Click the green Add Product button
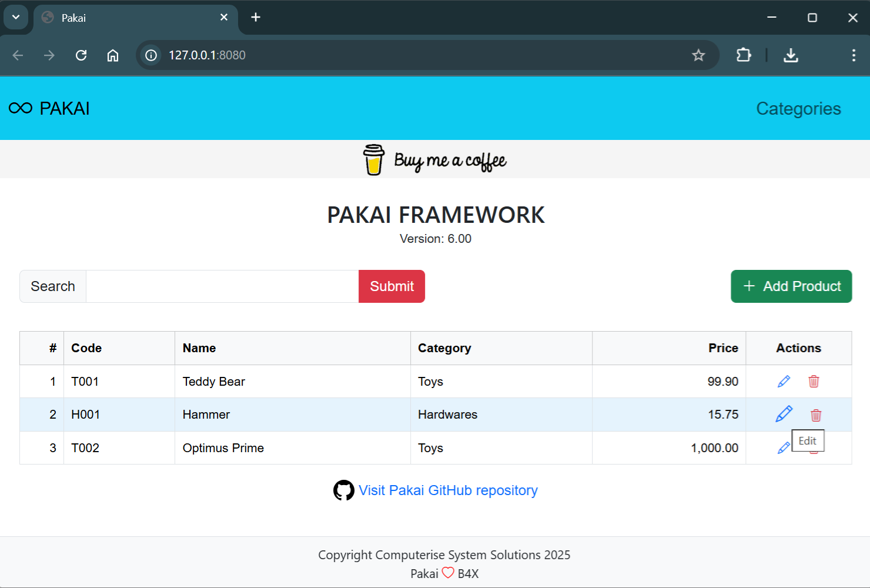Viewport: 870px width, 588px height. (791, 286)
